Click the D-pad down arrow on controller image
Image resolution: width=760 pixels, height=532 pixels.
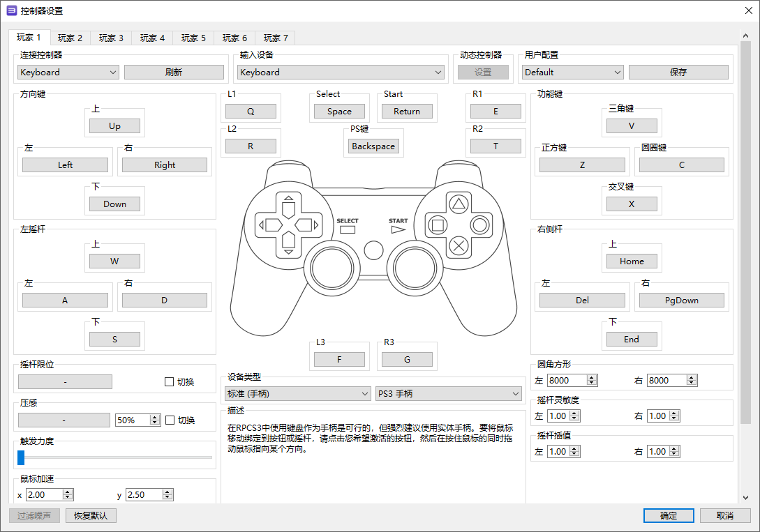click(x=288, y=243)
